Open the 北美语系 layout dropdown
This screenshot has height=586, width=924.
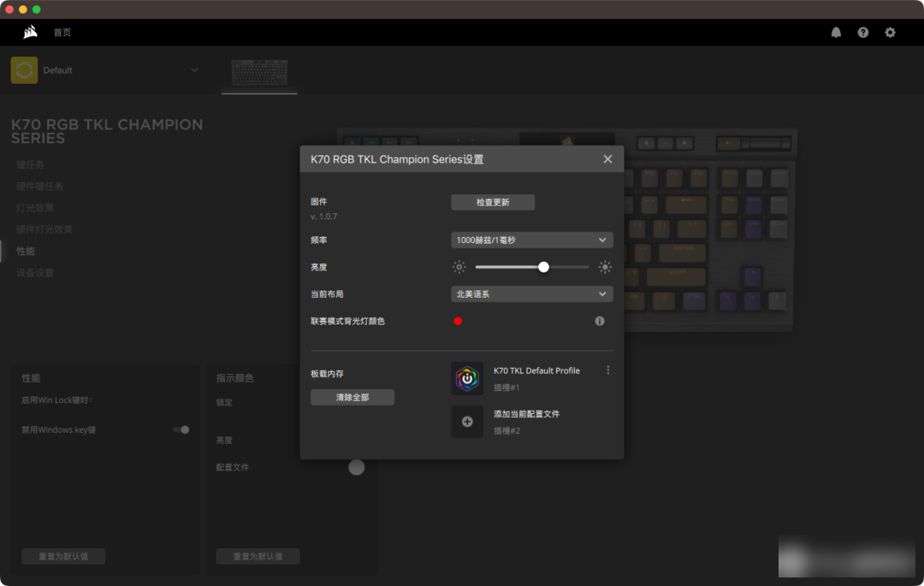tap(531, 294)
